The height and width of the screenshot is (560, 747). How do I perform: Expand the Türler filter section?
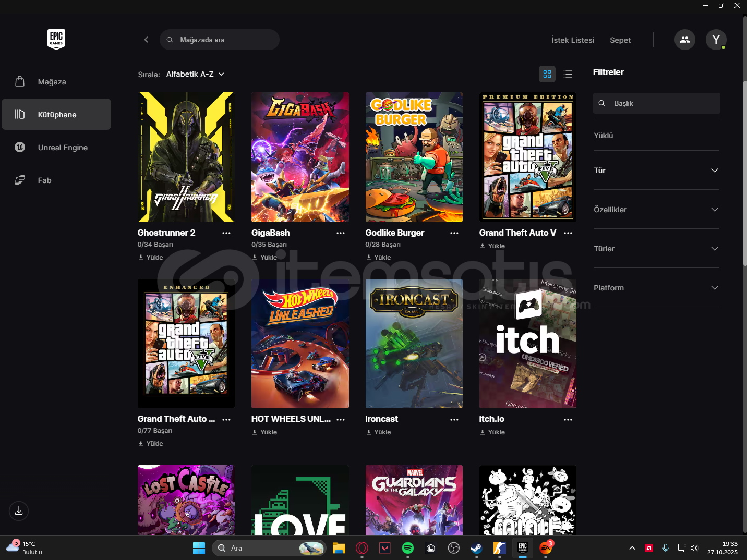[x=657, y=249]
